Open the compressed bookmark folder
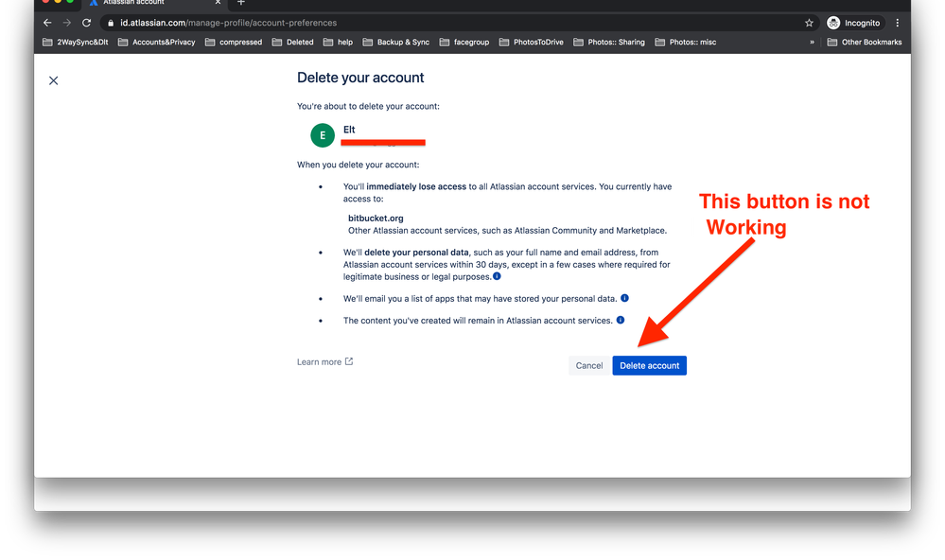 coord(234,43)
